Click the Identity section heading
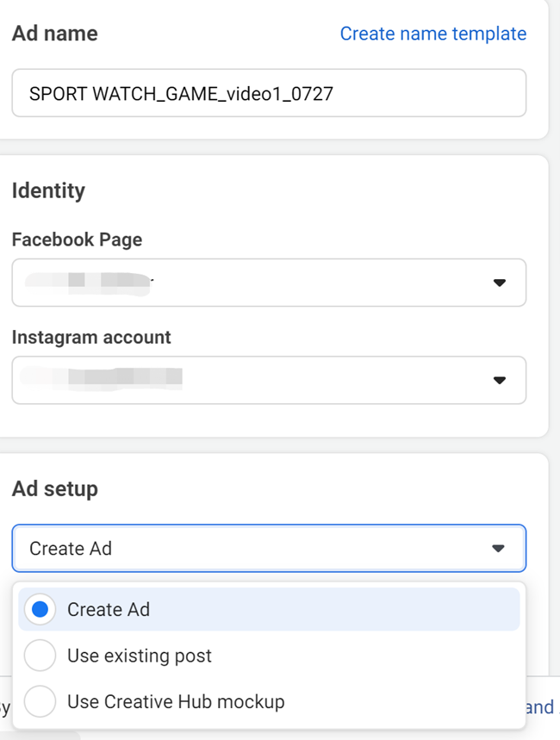The height and width of the screenshot is (740, 560). 48,190
